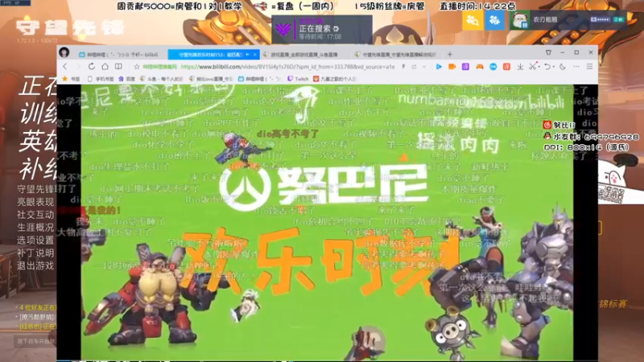This screenshot has height=362, width=644.
Task: Open the 书签 bookmarks star entry
Action: pos(71,79)
